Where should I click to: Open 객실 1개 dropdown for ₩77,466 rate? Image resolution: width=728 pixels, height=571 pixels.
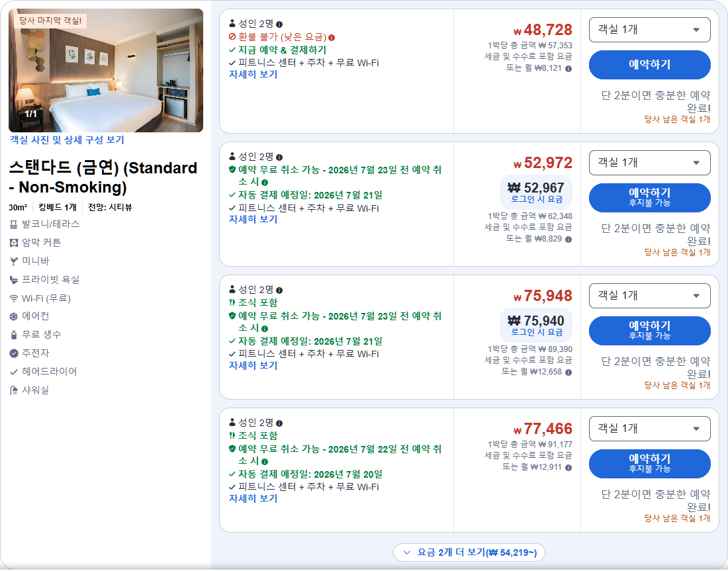coord(649,429)
